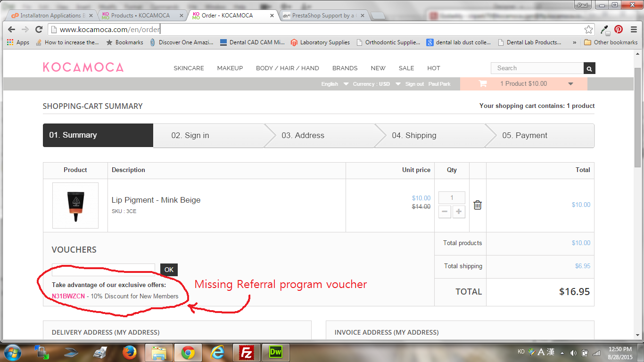Viewport: 644px width, 362px height.
Task: Decrease quantity with the minus button
Action: tap(445, 212)
